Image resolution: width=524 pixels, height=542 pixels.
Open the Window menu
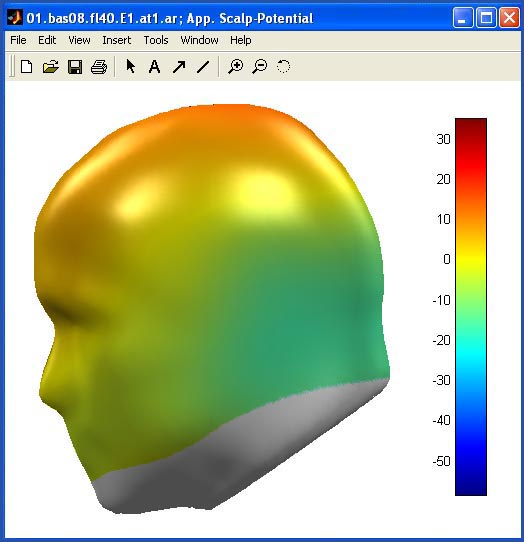tap(199, 40)
